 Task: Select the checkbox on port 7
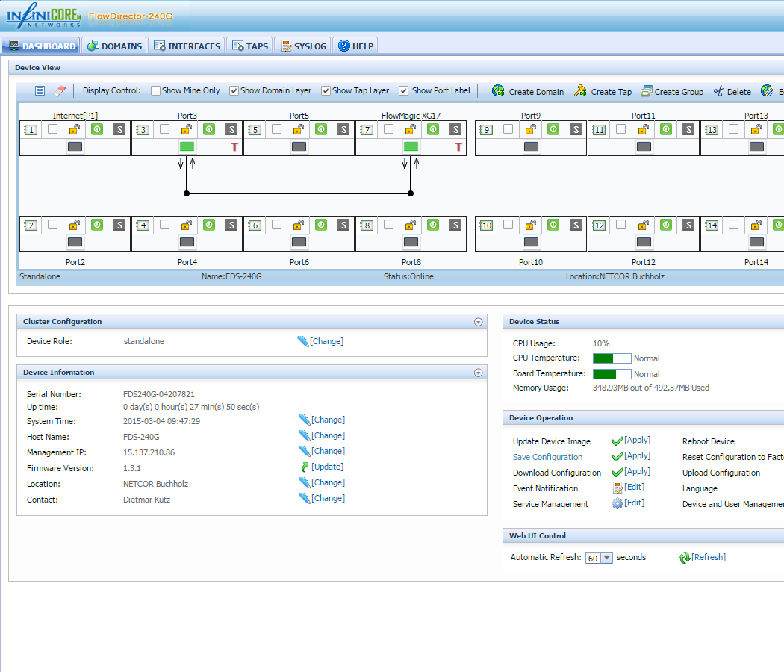pyautogui.click(x=388, y=129)
